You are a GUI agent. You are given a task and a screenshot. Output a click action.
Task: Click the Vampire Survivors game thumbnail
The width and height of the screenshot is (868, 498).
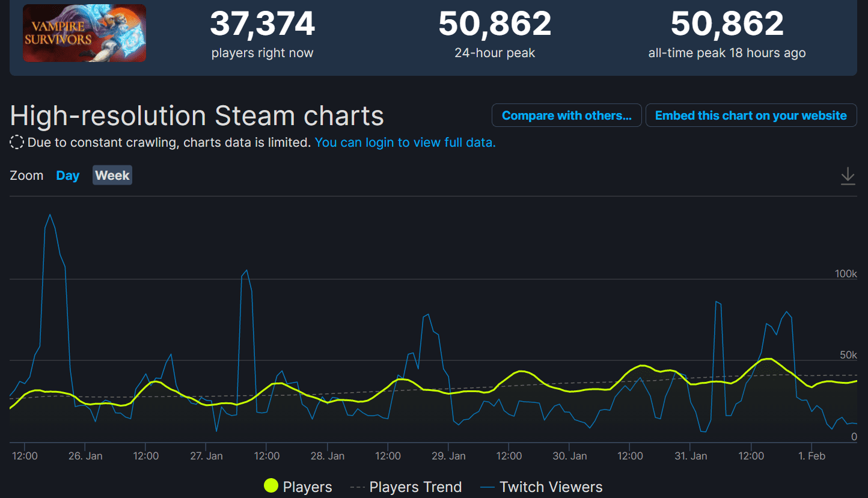84,33
